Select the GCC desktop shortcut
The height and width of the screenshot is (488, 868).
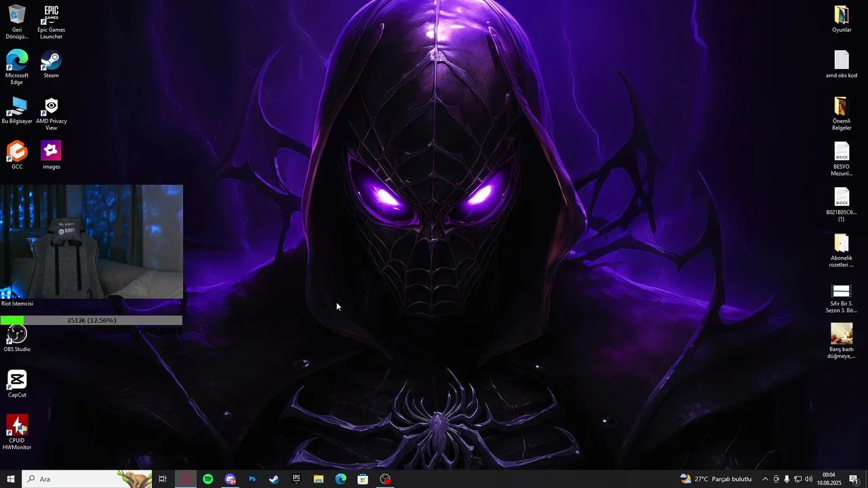pos(17,155)
